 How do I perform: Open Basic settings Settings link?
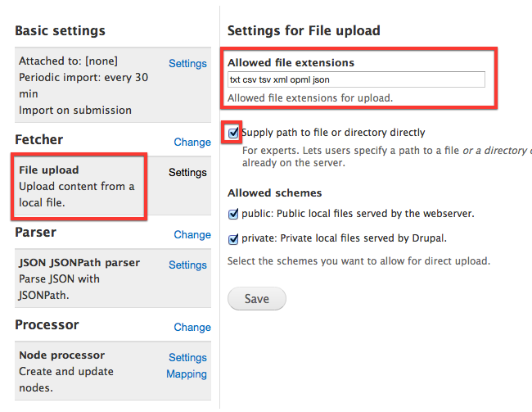(187, 63)
